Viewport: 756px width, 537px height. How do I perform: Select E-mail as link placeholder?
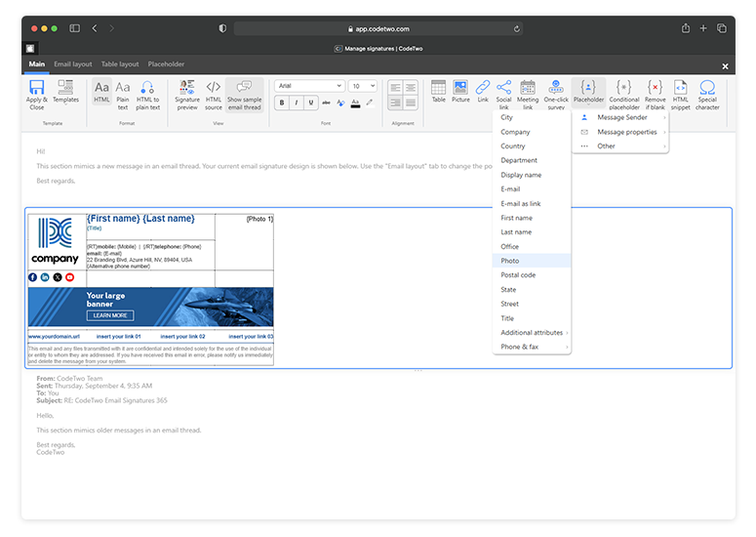[532, 204]
